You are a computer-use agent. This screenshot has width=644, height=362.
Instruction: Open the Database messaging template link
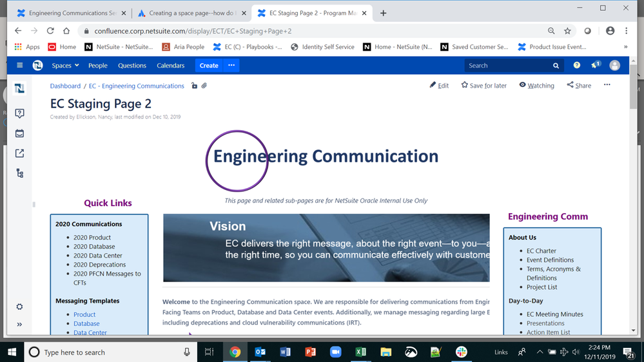(86, 323)
